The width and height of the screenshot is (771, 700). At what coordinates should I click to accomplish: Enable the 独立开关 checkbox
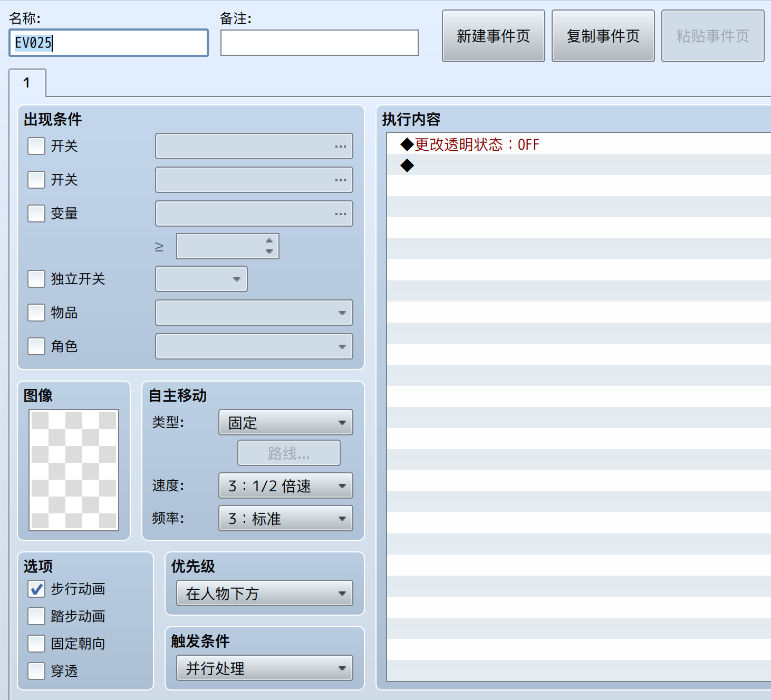[36, 279]
